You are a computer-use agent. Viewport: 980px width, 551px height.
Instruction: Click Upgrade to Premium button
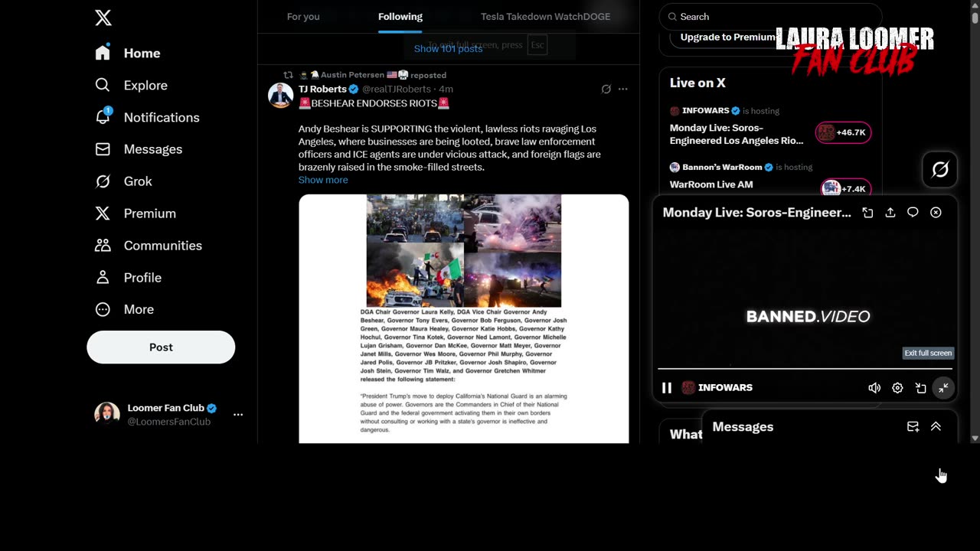[x=727, y=37]
